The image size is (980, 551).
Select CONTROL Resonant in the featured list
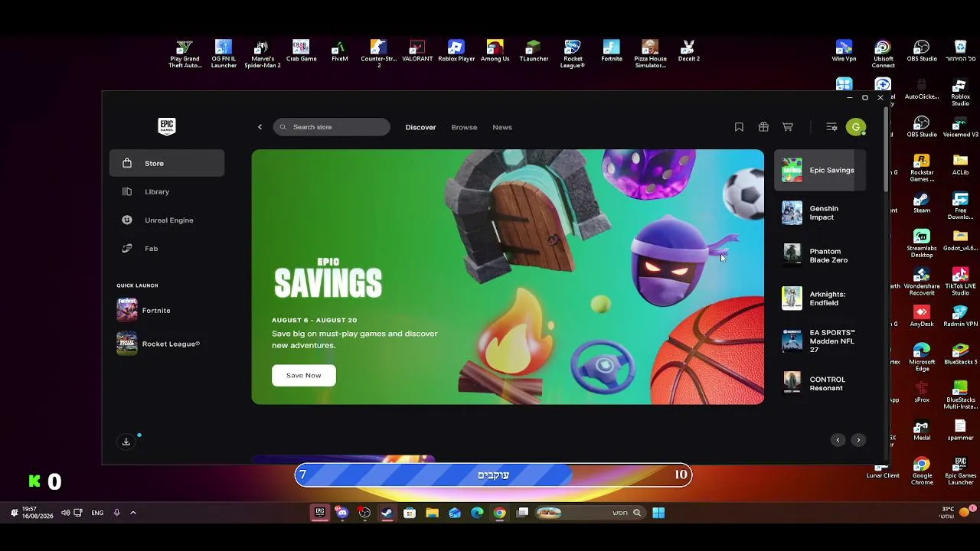(x=820, y=383)
